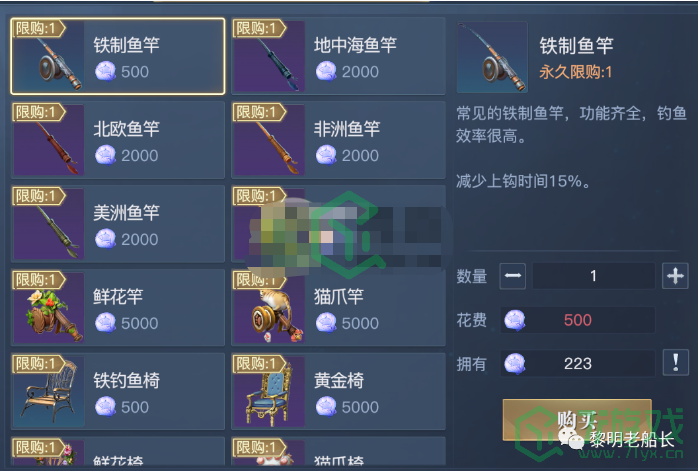Choose the 北欧鱼竿 rod icon
Viewport: 699px width, 471px height.
(49, 140)
